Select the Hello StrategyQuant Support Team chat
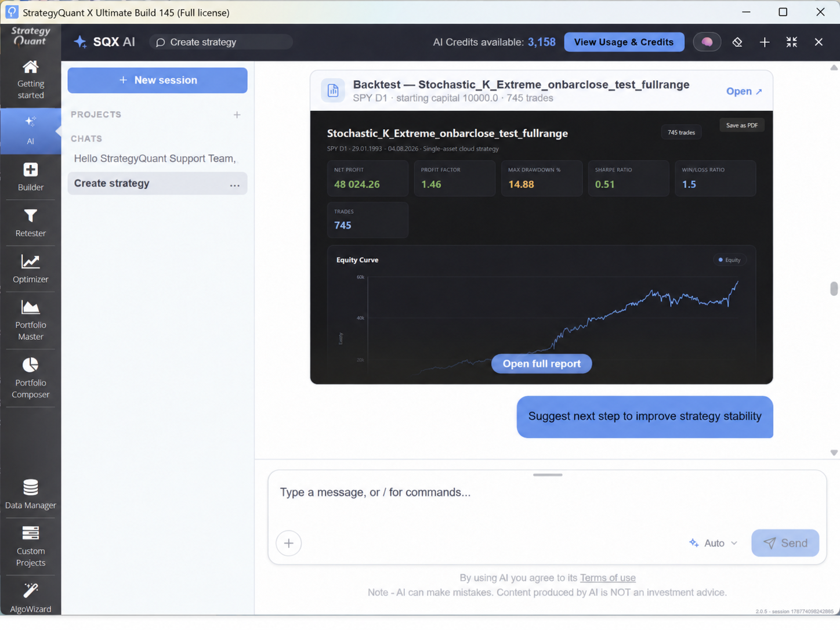The image size is (840, 630). (155, 158)
